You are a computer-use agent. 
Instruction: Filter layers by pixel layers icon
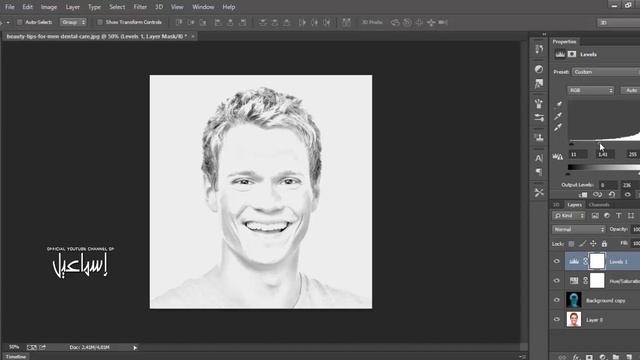(x=595, y=216)
